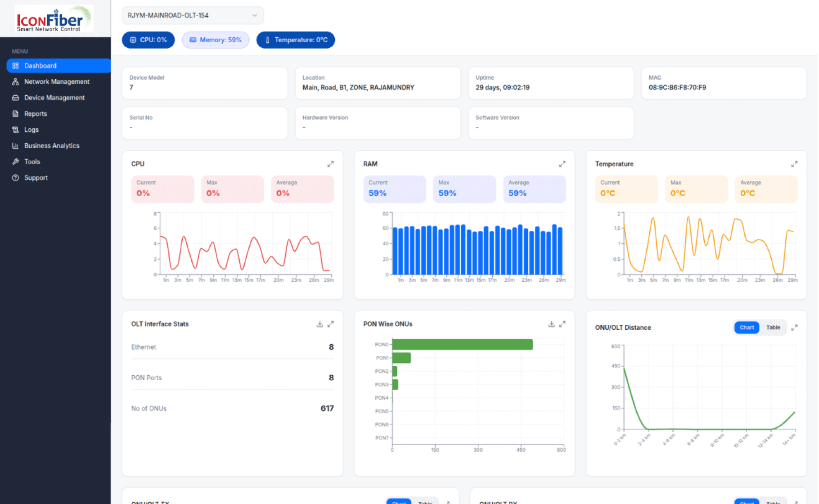Click the CPU: 0% status button
Screen dimensions: 819x504
(148, 40)
